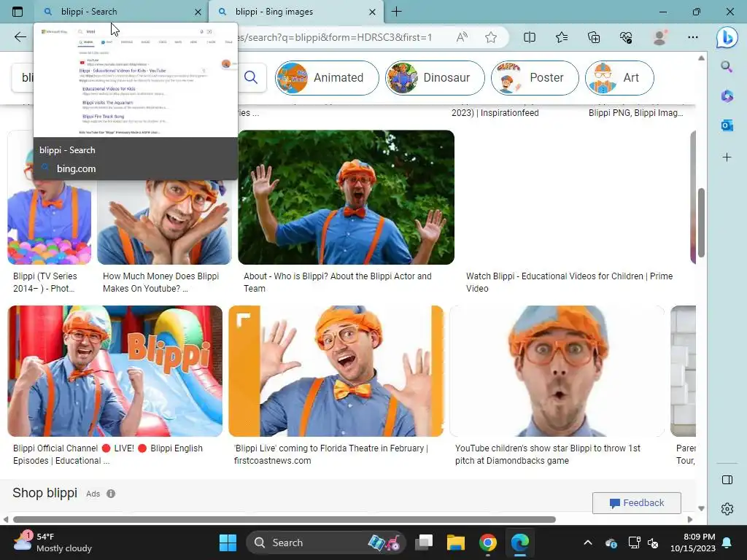The width and height of the screenshot is (747, 560).
Task: Click scroll-down arrow of the page scrollbar
Action: (701, 508)
